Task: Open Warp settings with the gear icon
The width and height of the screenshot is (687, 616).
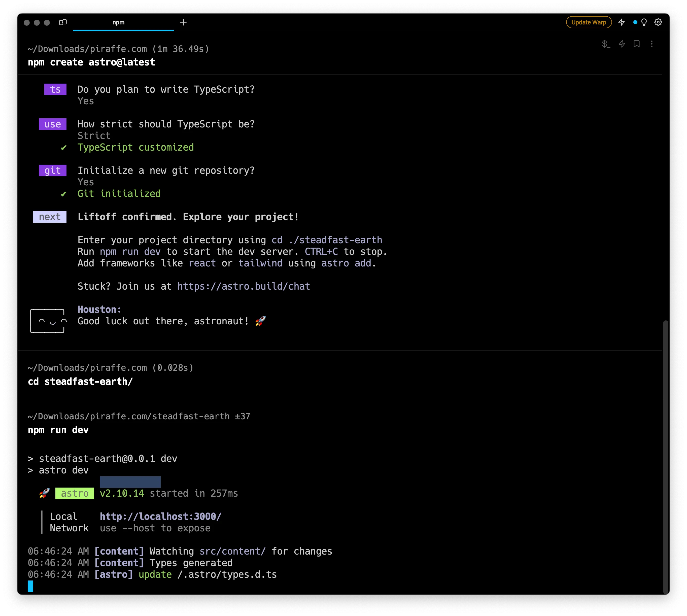Action: (658, 22)
